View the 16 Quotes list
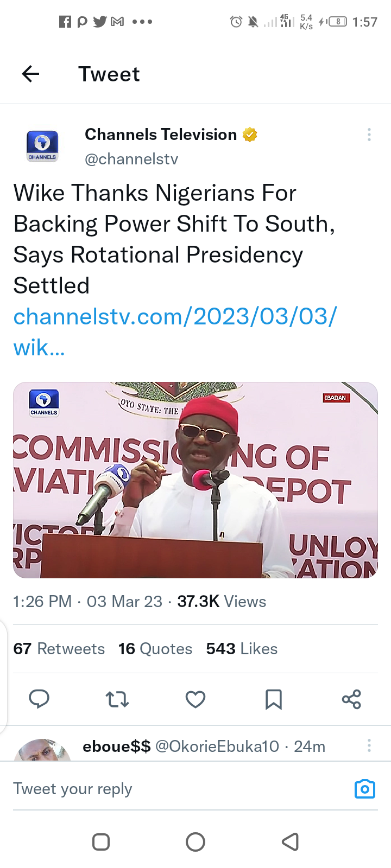This screenshot has width=391, height=868. pyautogui.click(x=155, y=649)
